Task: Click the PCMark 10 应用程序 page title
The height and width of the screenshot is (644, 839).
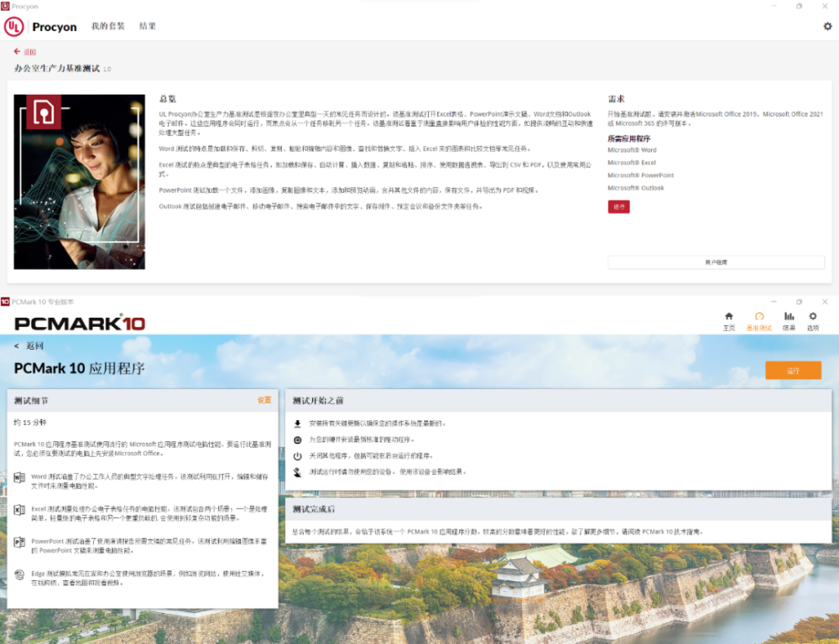Action: point(79,368)
